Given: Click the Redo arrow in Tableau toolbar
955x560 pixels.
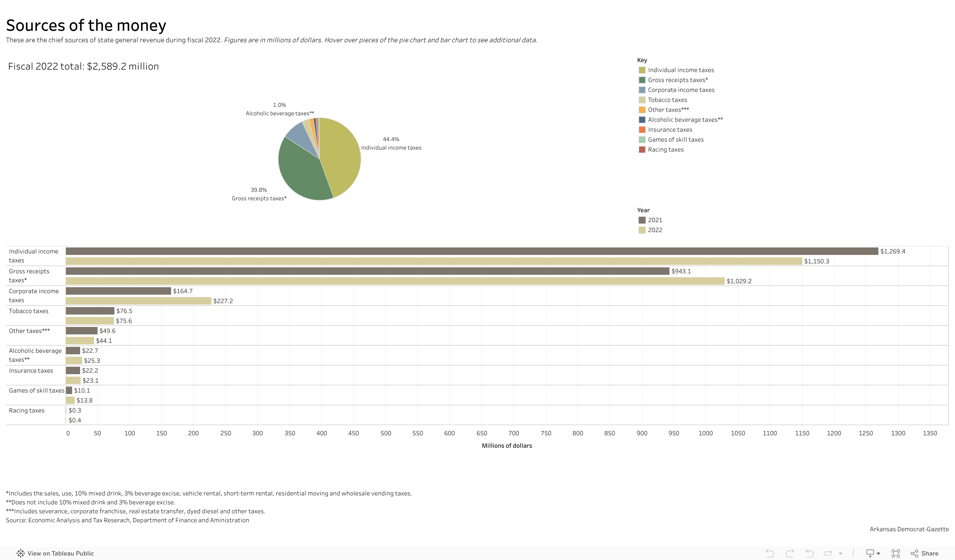Looking at the screenshot, I should click(x=789, y=553).
